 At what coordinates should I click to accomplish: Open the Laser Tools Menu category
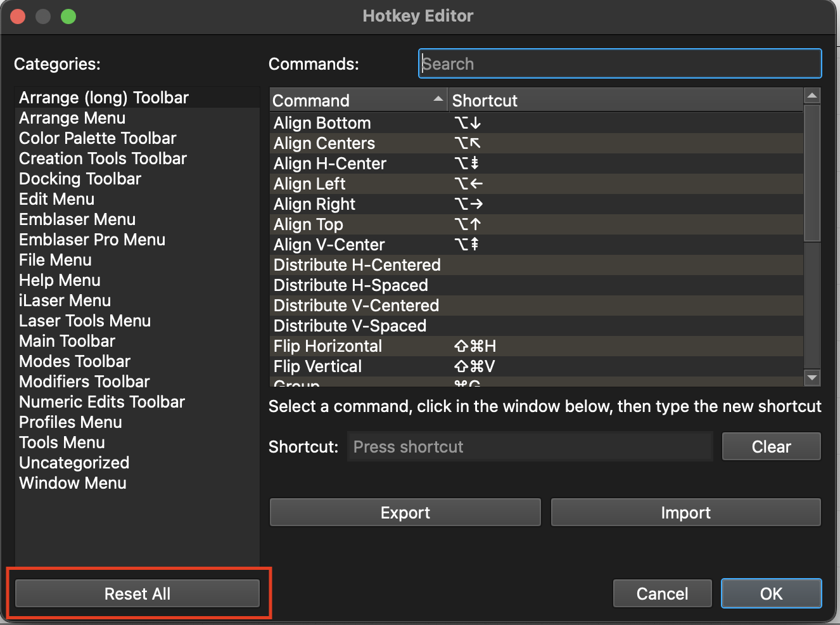coord(85,321)
